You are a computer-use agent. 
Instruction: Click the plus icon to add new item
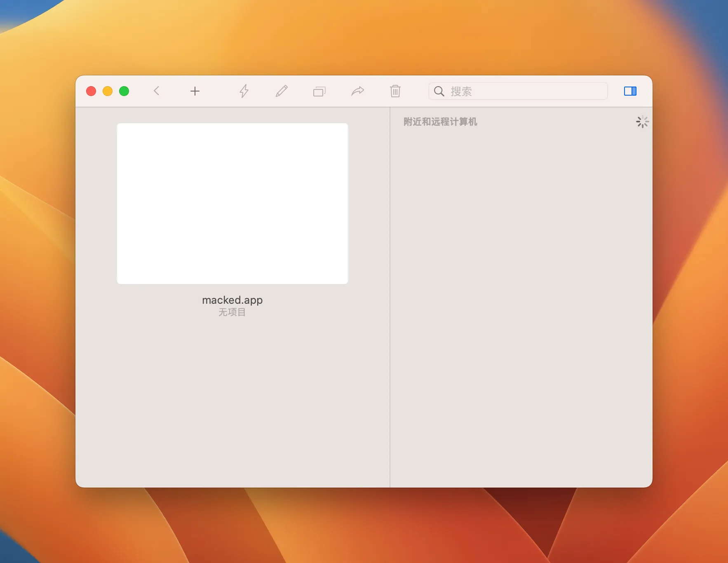click(x=195, y=91)
